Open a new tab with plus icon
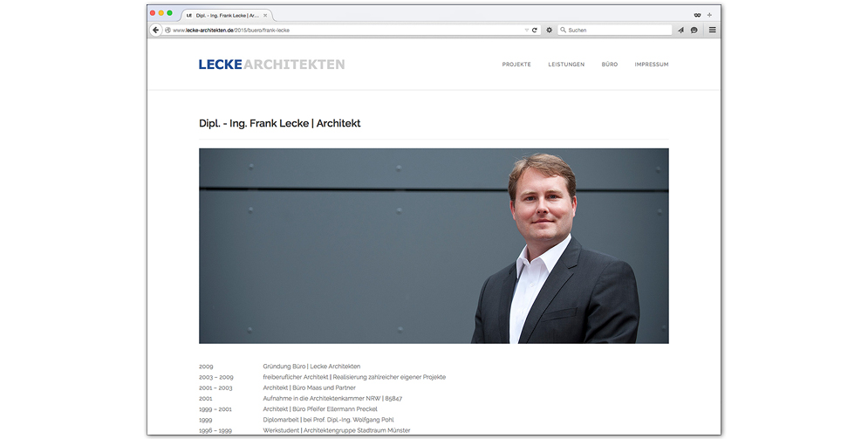Viewport: 868px width, 439px height. [709, 15]
